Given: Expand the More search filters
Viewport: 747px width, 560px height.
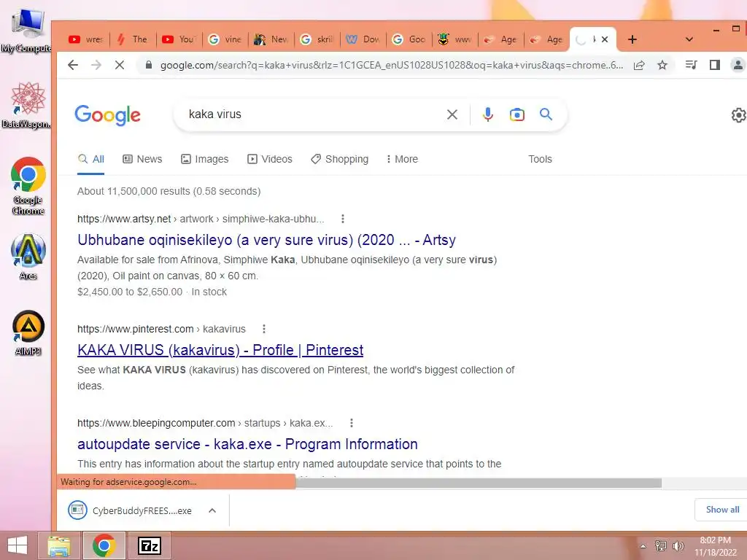Looking at the screenshot, I should pyautogui.click(x=402, y=160).
